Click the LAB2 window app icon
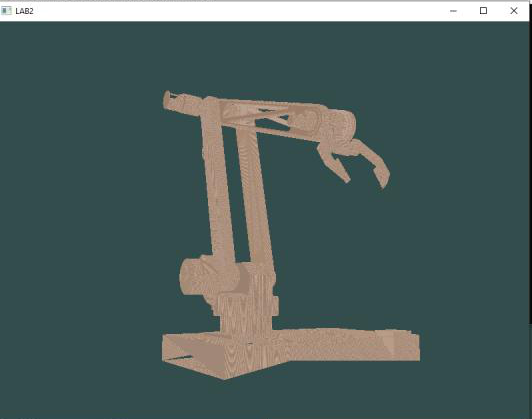 [x=6, y=11]
